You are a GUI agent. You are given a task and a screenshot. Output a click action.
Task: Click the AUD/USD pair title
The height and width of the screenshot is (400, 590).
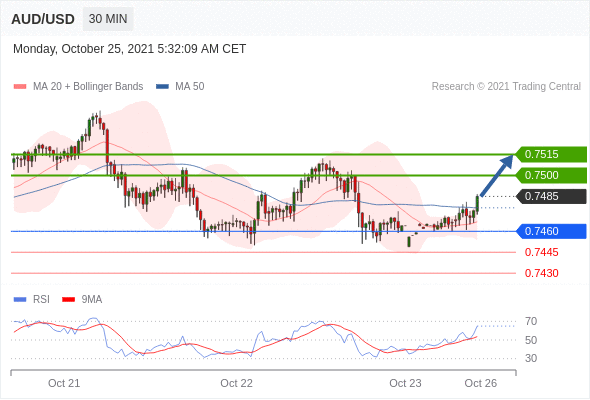coord(43,19)
